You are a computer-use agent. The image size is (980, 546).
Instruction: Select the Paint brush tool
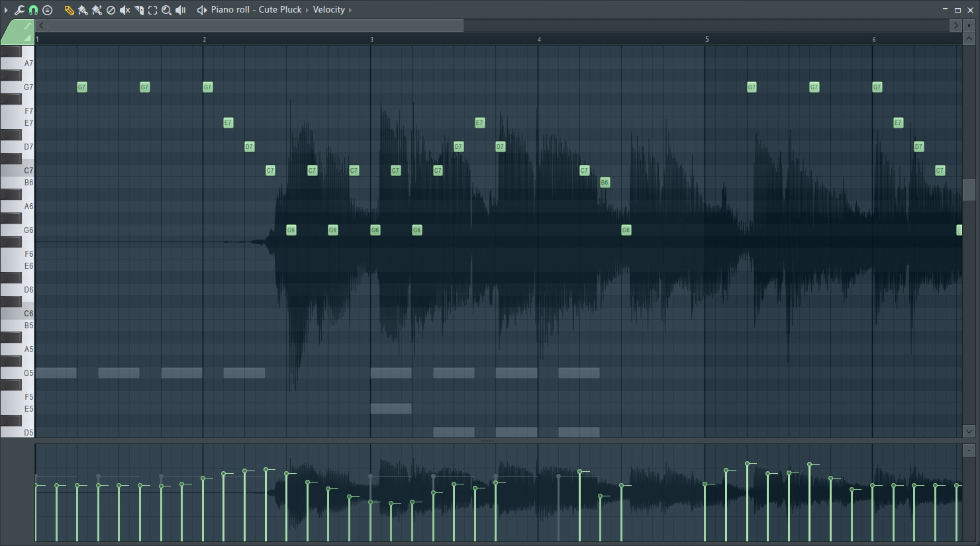click(83, 10)
